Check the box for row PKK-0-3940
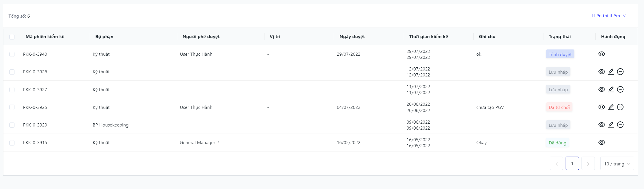The height and width of the screenshot is (189, 644). [x=12, y=54]
